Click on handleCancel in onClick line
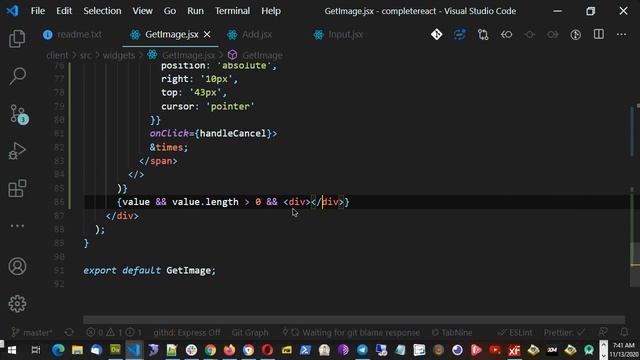This screenshot has width=640, height=360. point(233,133)
